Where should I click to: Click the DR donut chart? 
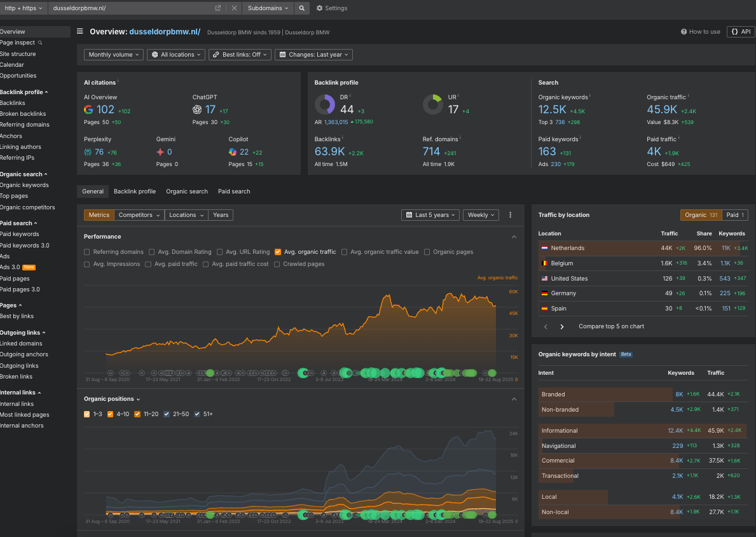click(x=325, y=104)
